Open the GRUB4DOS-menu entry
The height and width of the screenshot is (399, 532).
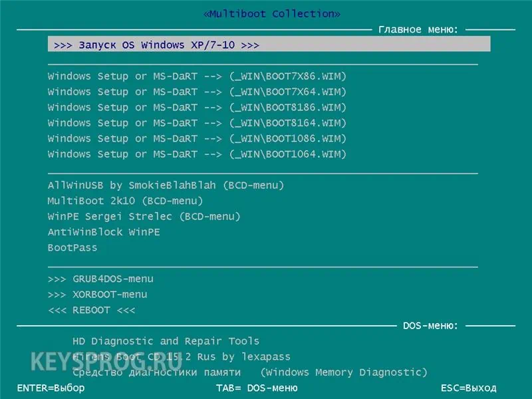coord(100,279)
